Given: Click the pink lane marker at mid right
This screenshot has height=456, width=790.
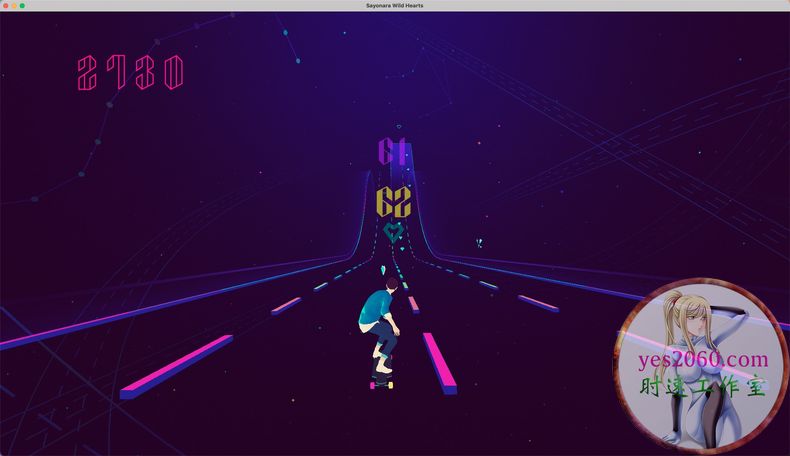Looking at the screenshot, I should (x=538, y=302).
